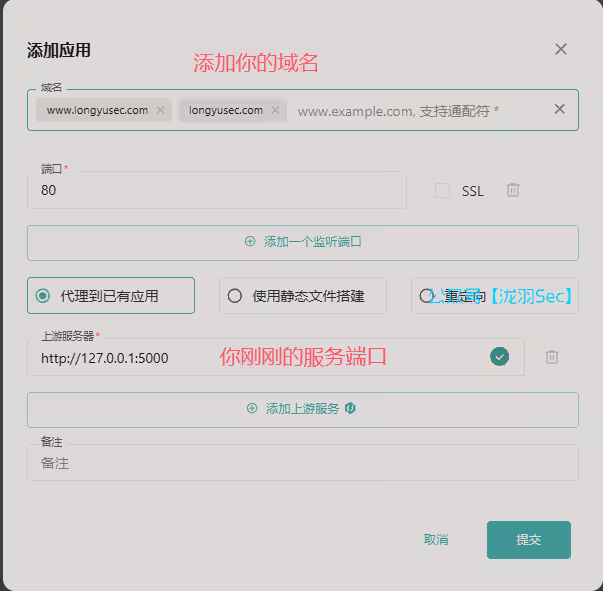This screenshot has height=591, width=603.
Task: Clear all entries in the domain field
Action: pos(560,109)
